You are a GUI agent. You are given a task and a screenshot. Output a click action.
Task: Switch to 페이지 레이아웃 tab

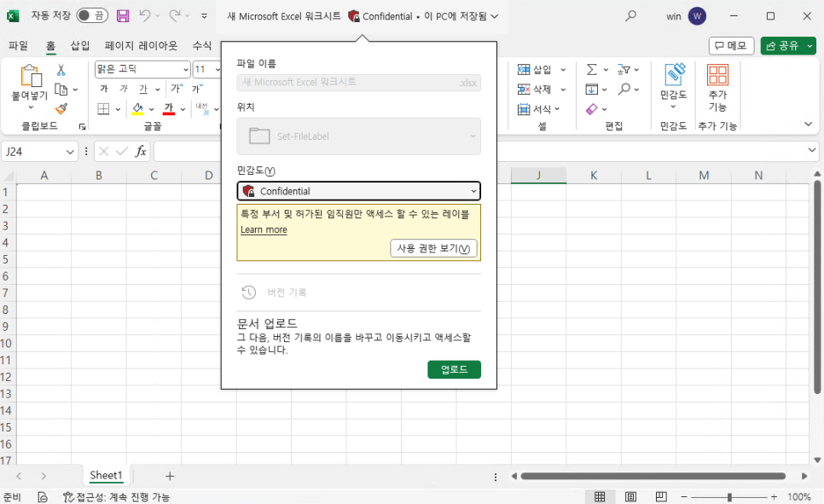click(141, 46)
